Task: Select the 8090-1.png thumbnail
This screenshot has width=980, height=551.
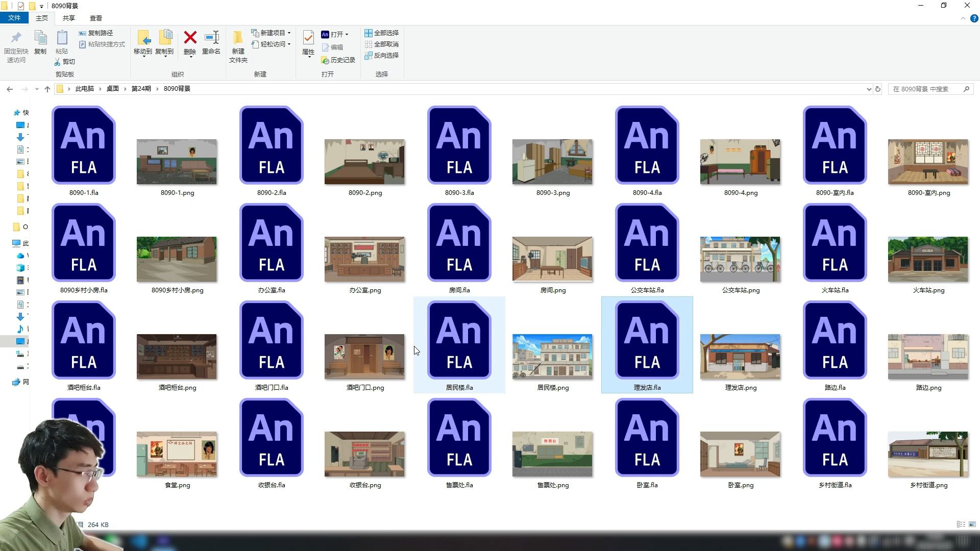Action: click(x=177, y=162)
